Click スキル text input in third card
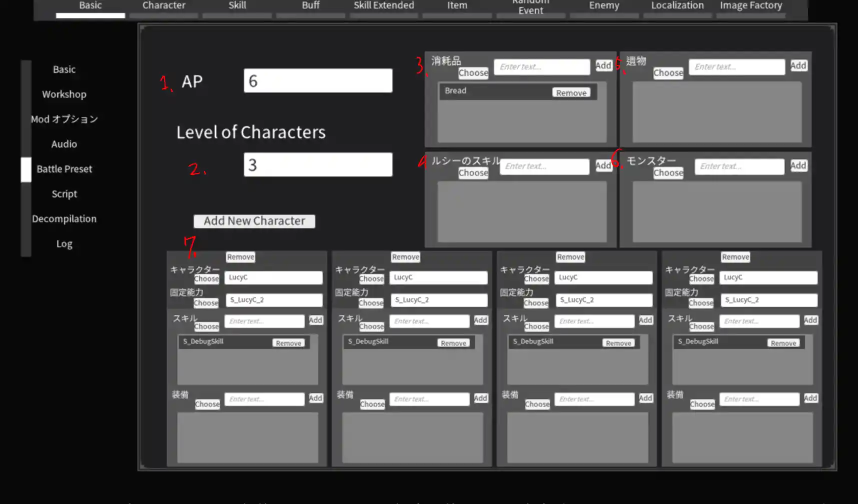The height and width of the screenshot is (504, 858). pyautogui.click(x=594, y=321)
